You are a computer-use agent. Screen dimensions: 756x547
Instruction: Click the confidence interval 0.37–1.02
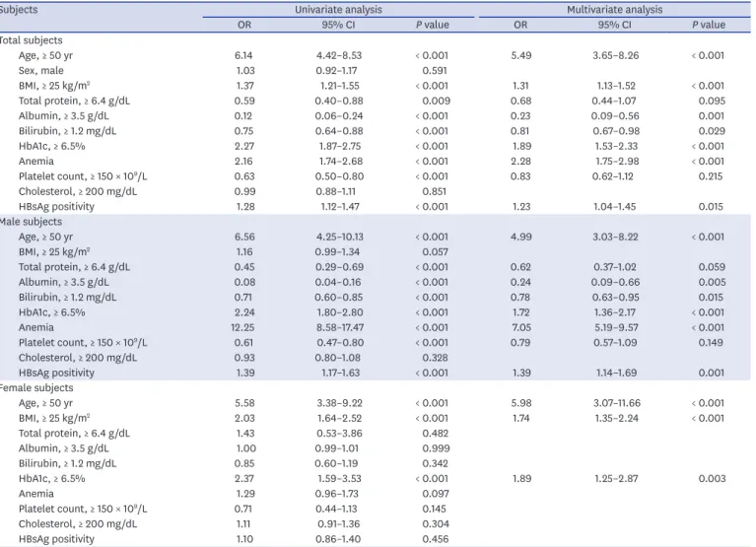615,267
